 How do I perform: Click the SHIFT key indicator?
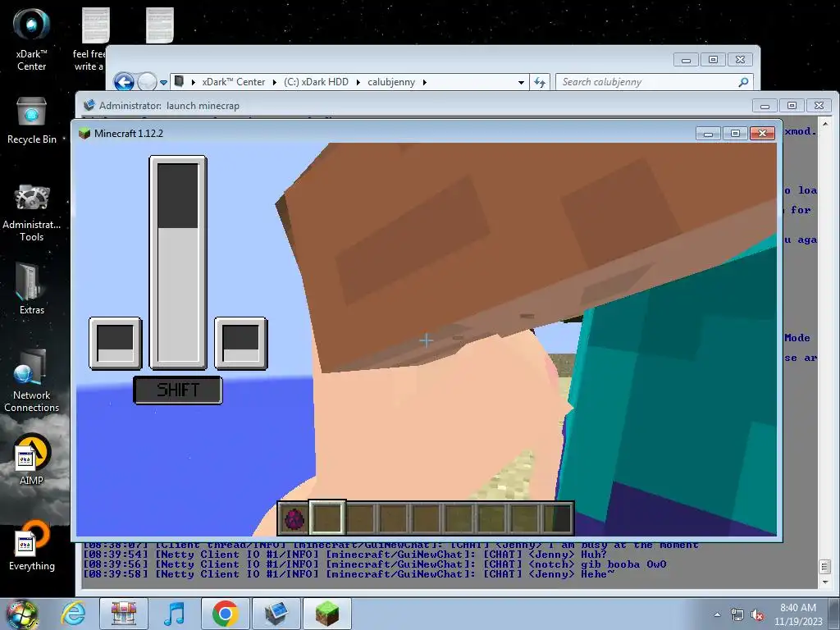click(178, 390)
